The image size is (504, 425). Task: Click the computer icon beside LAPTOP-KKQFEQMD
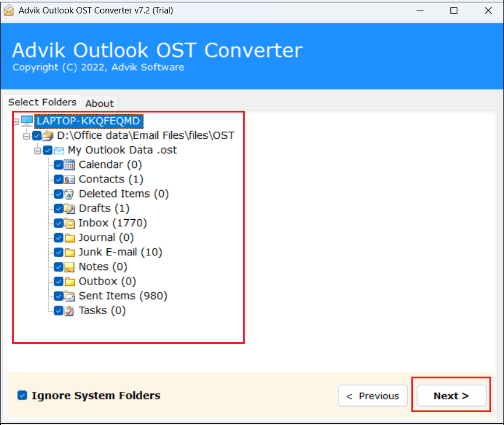(x=27, y=121)
